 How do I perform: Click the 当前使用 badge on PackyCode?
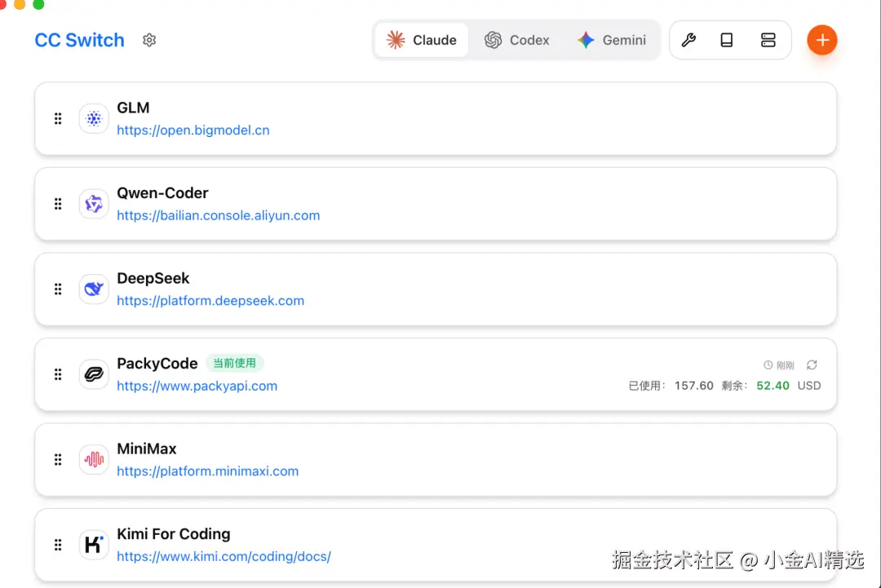234,364
